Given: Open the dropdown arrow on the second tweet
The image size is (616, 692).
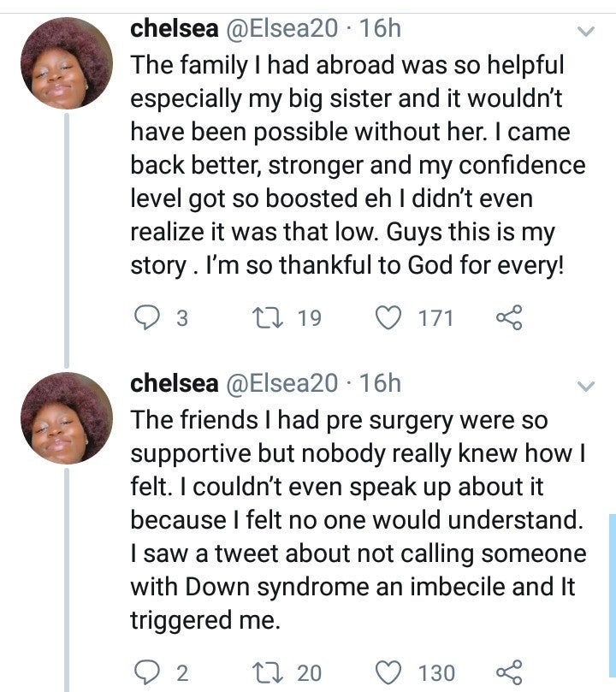Looking at the screenshot, I should click(x=586, y=387).
